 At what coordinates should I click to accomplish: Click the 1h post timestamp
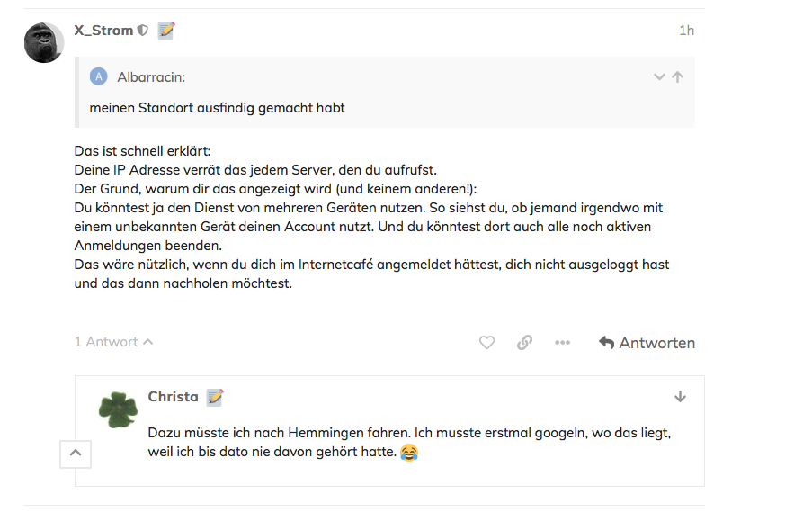pos(687,31)
